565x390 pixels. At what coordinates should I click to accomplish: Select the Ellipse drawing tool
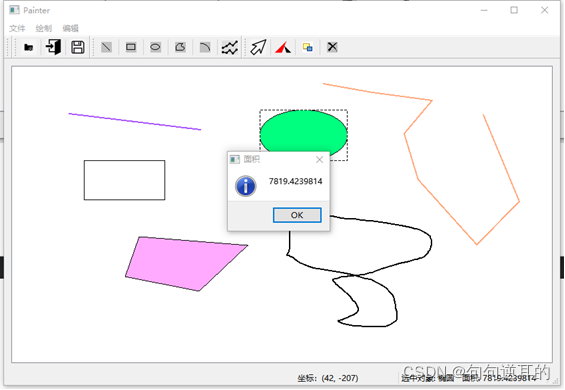(x=155, y=47)
